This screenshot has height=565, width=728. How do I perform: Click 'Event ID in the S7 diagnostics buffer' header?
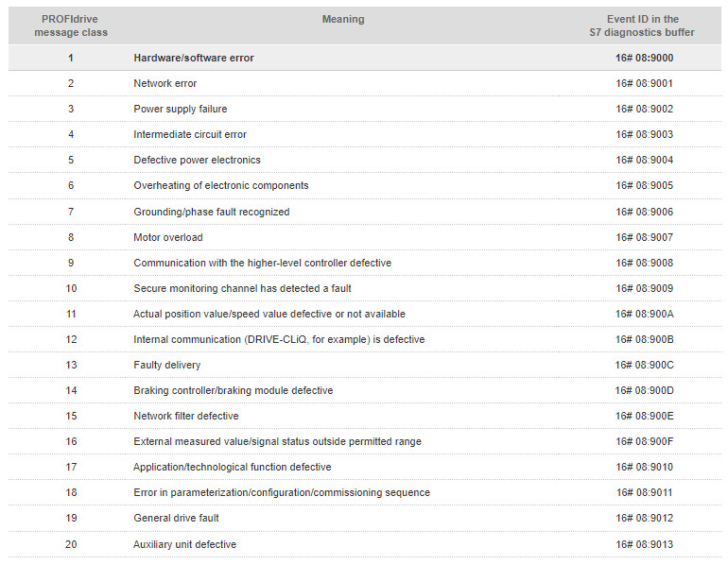coord(643,26)
